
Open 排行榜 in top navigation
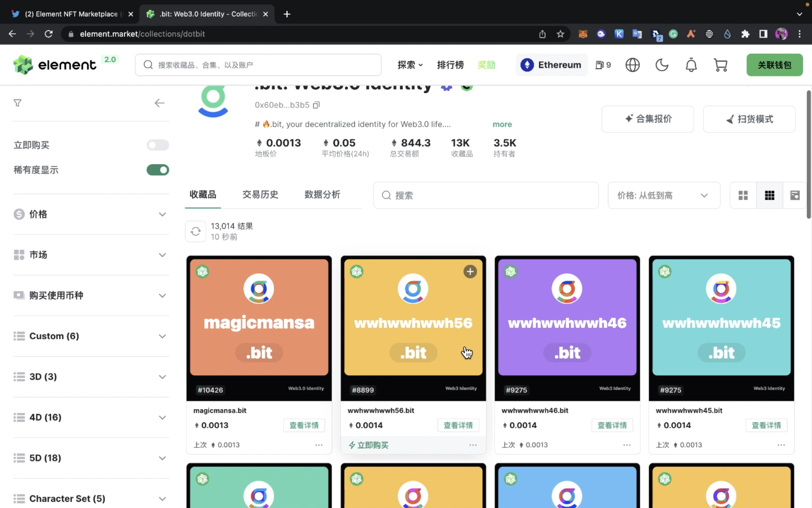[450, 65]
